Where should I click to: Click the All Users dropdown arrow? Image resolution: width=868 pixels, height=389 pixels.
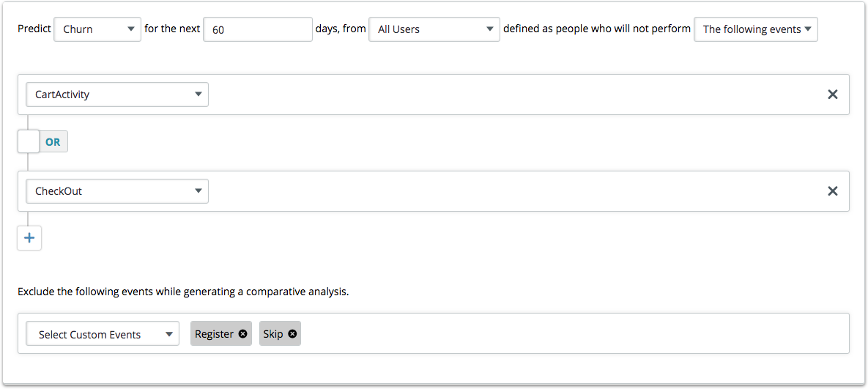pos(489,29)
